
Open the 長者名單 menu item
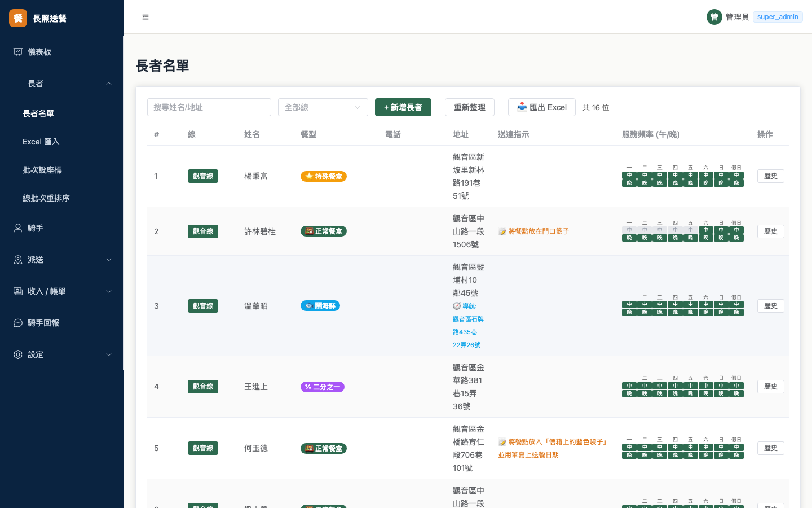62,113
